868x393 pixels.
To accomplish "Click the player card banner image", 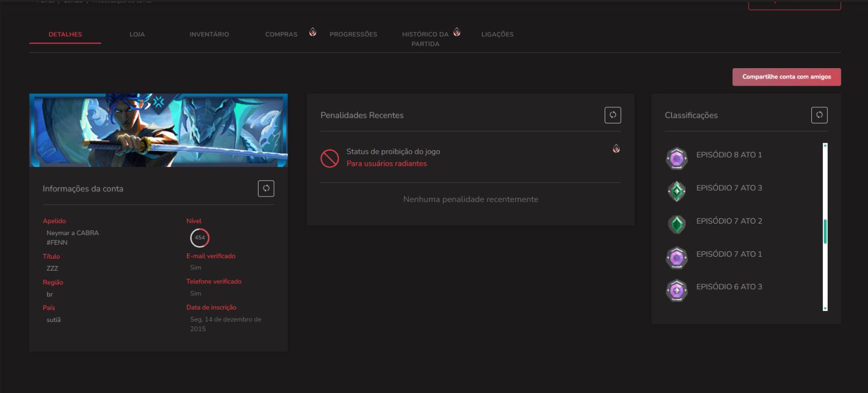I will pos(159,130).
